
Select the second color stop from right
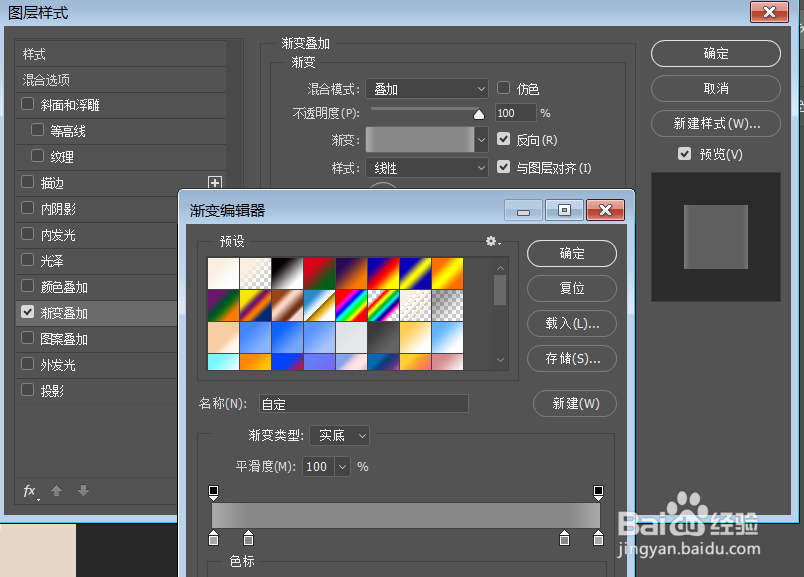[x=564, y=538]
